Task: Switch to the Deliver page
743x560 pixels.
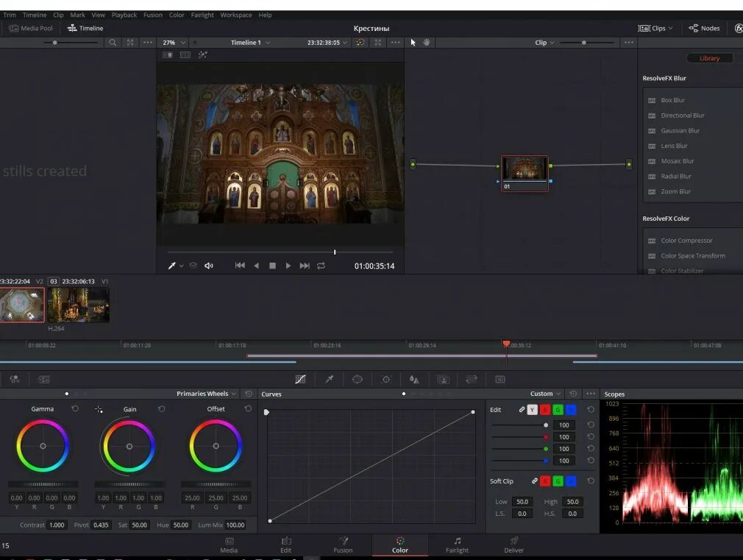Action: point(513,545)
